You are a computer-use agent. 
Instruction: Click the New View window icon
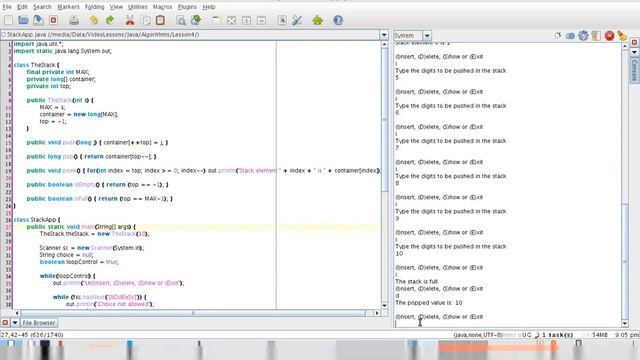[x=216, y=20]
